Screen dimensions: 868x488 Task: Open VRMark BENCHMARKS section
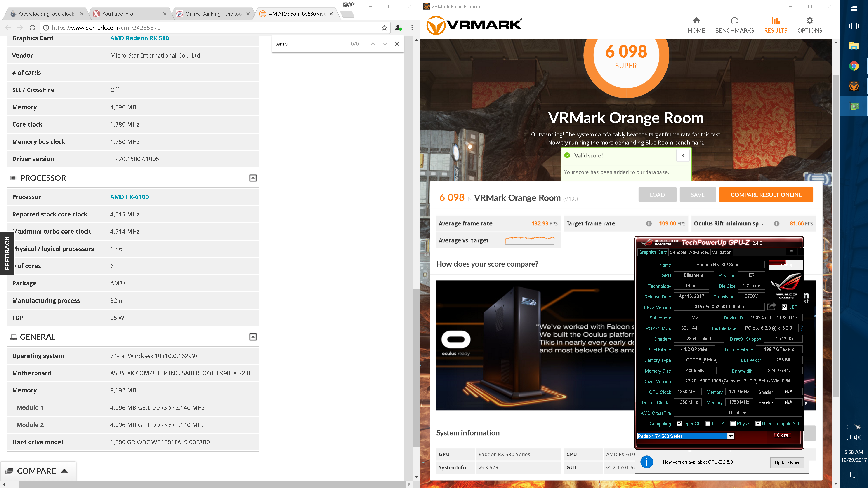(x=734, y=25)
